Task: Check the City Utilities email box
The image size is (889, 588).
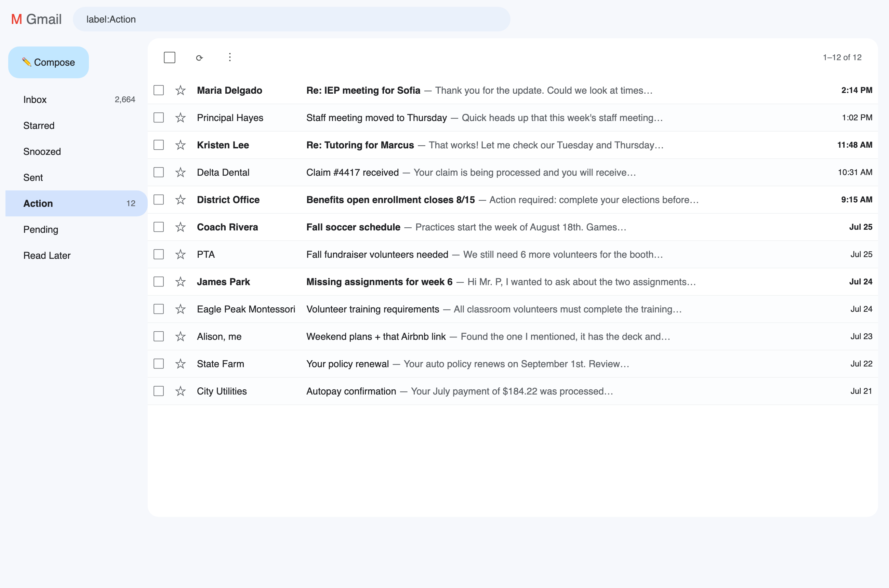Action: tap(159, 391)
